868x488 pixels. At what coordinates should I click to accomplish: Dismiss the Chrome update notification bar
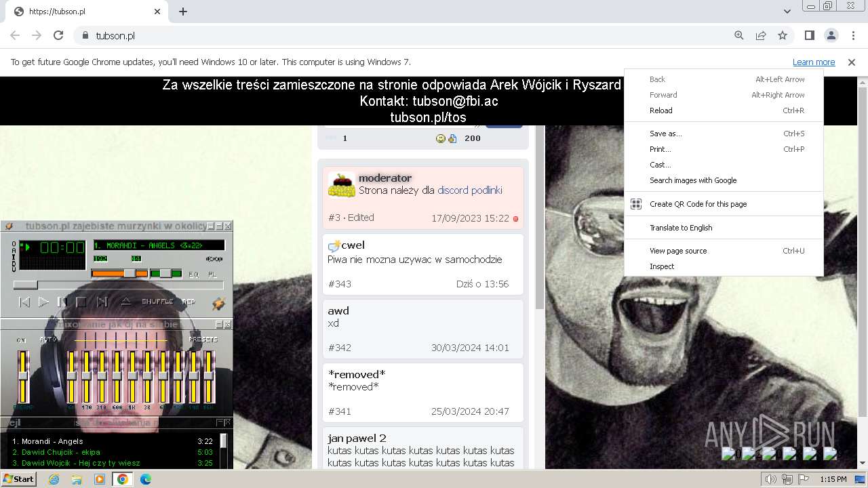click(x=852, y=62)
